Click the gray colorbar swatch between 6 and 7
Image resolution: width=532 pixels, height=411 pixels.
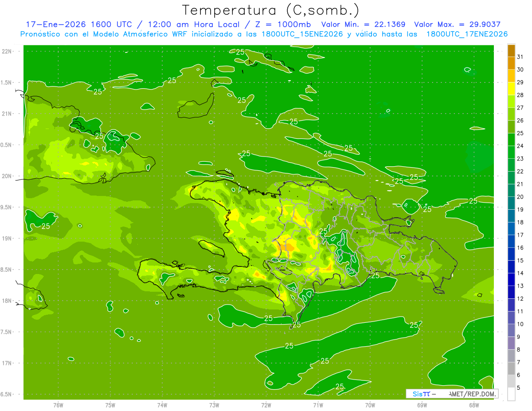511,368
